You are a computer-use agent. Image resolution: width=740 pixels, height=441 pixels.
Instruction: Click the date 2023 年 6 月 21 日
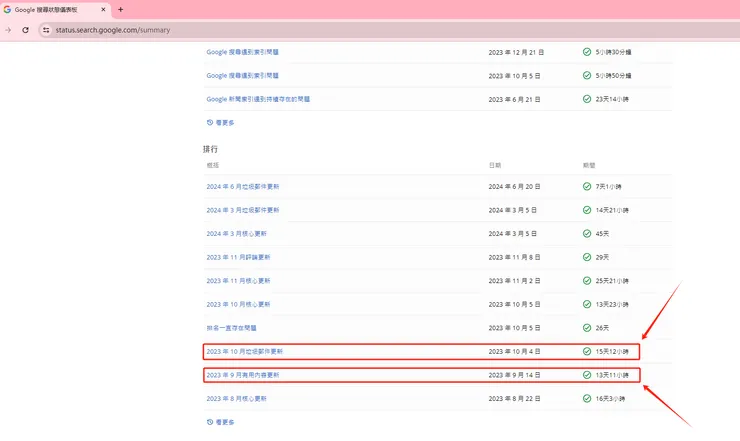[x=514, y=100]
